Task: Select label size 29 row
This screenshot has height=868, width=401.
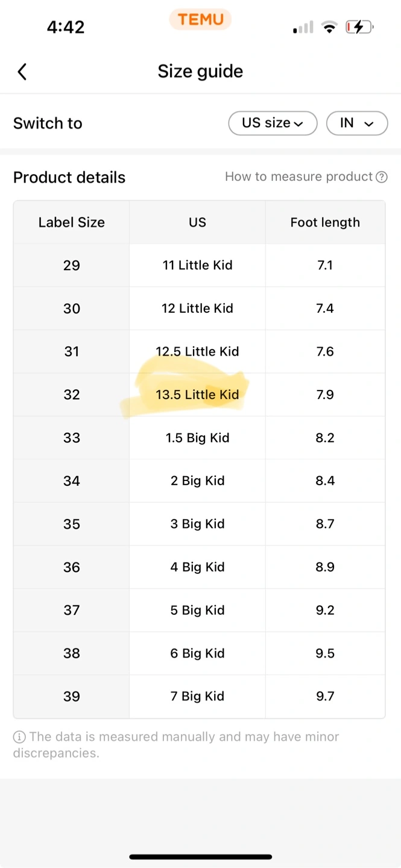Action: click(72, 265)
